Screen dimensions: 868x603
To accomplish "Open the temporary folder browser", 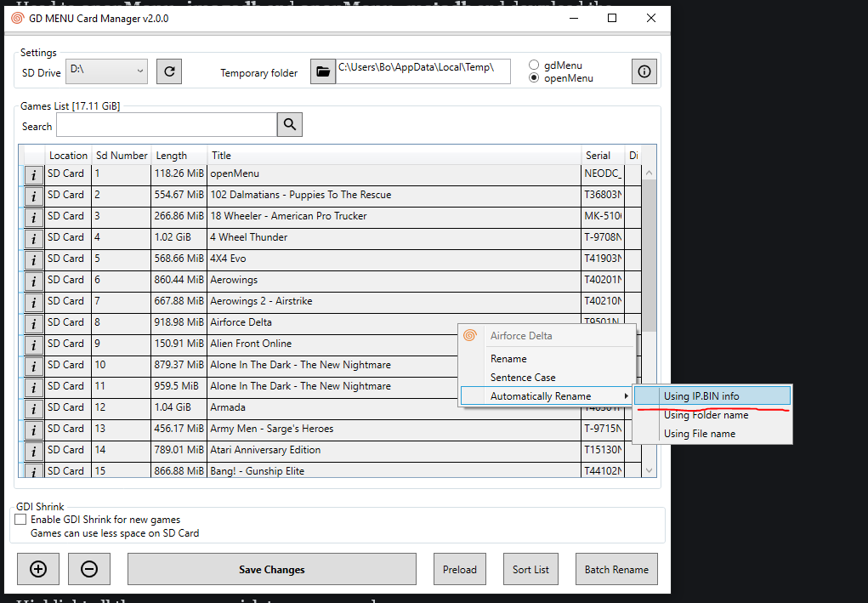I will tap(322, 71).
